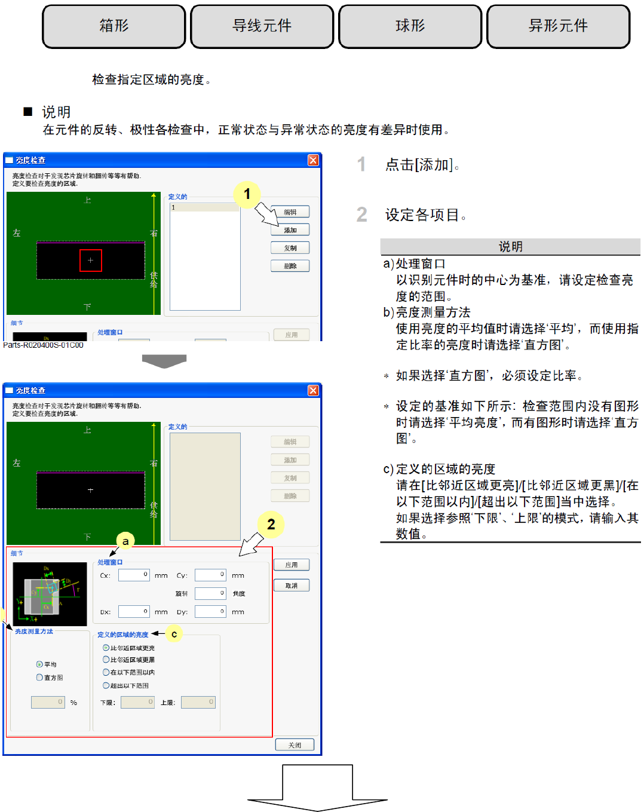Close the second 亮度检查 dialog with X
Screen dimensions: 644x812
coord(313,390)
